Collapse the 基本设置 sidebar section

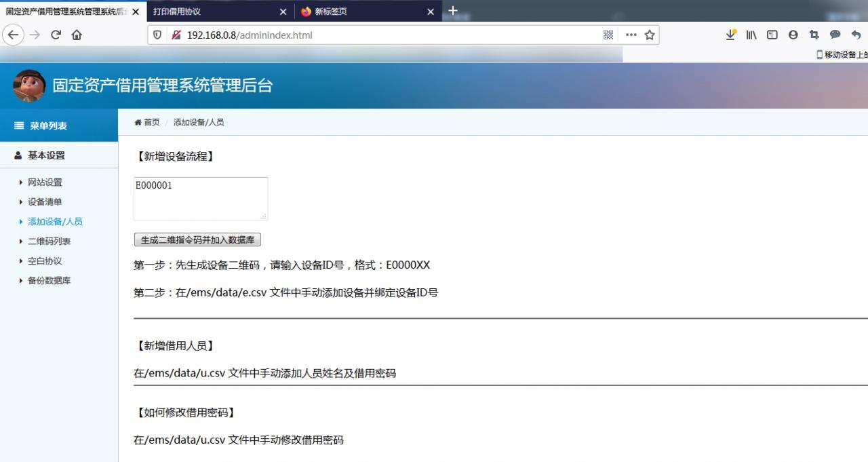coord(46,155)
